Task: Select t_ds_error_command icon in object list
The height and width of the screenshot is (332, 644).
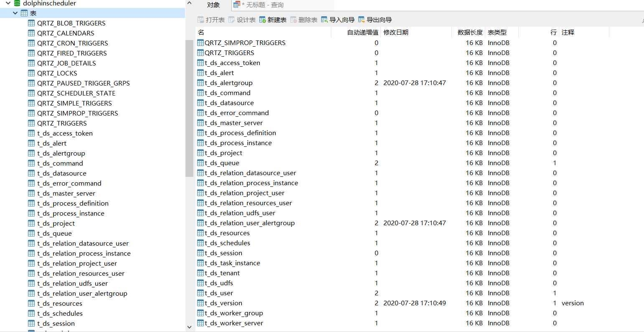Action: coord(200,113)
